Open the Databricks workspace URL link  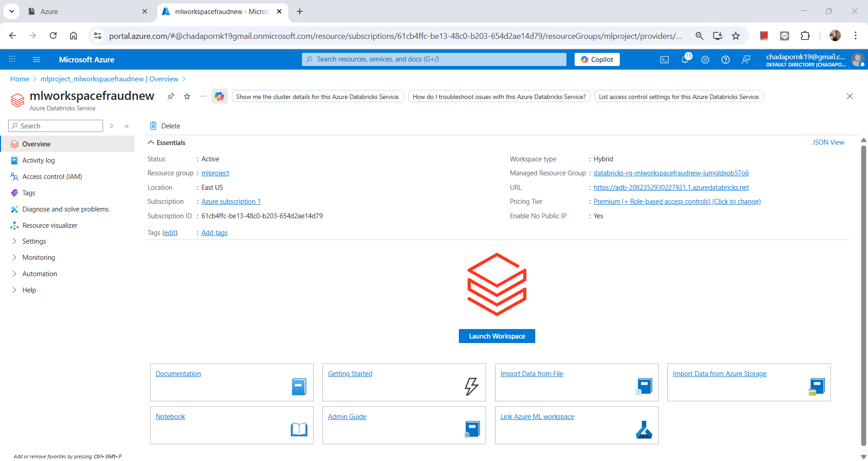click(x=671, y=188)
